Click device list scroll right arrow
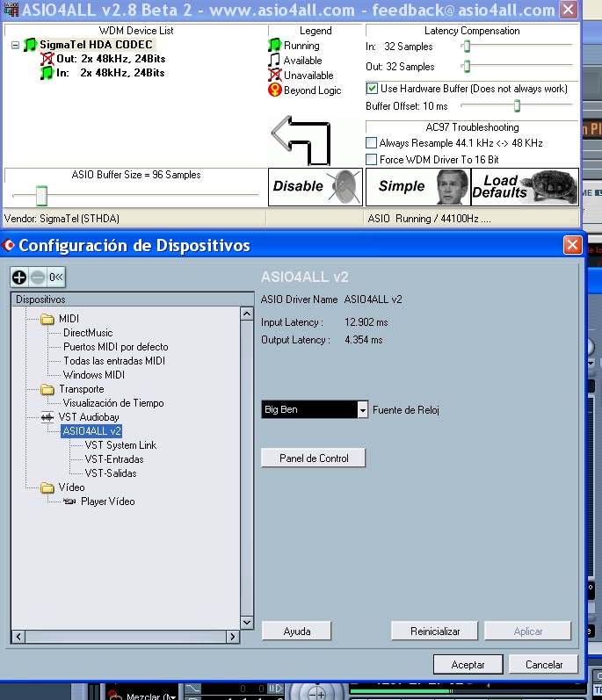 pos(233,637)
